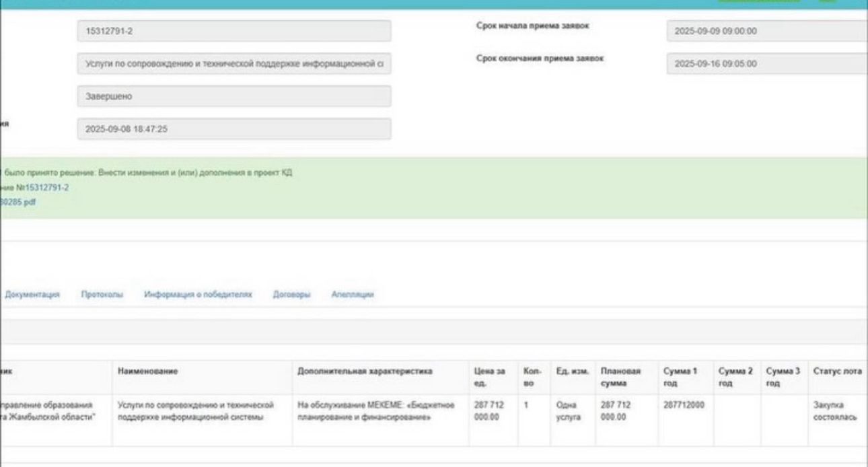Focus the application start date field 2025-09-09
Screen dimensions: 868x467
click(x=766, y=31)
